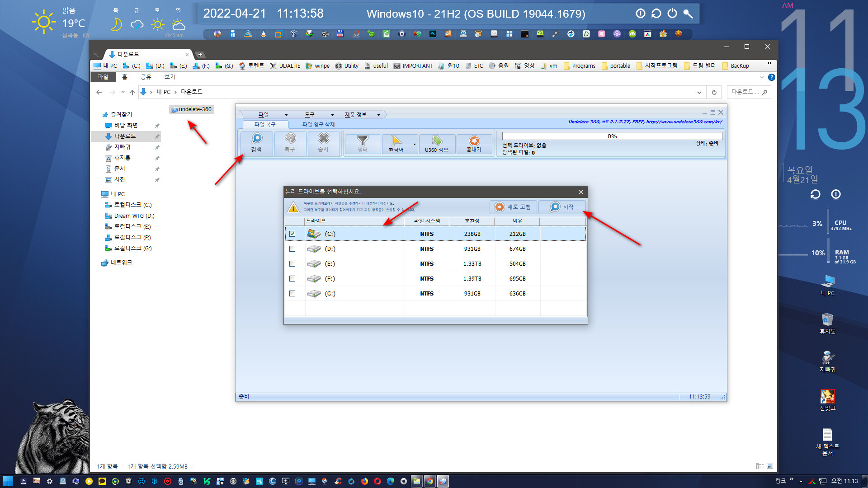Open Chrome from the taskbar
Image resolution: width=868 pixels, height=488 pixels.
pos(429,481)
